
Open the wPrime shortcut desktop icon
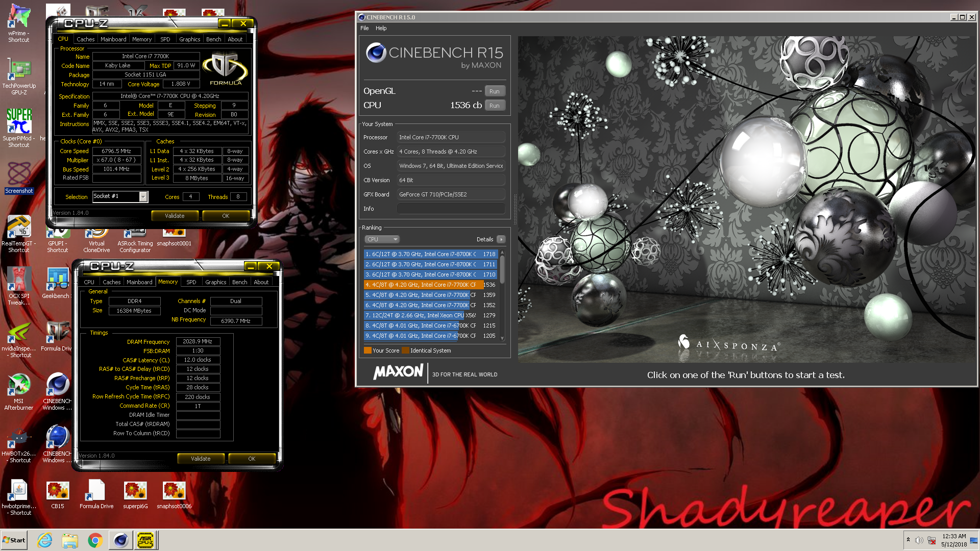[x=19, y=23]
